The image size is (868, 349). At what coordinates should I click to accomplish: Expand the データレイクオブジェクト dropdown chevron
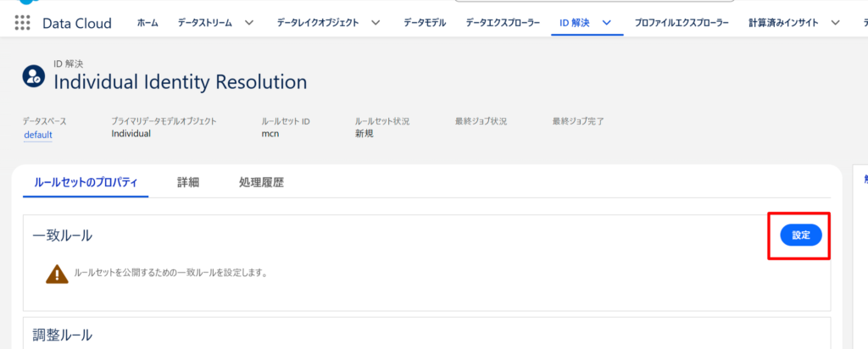[x=376, y=23]
